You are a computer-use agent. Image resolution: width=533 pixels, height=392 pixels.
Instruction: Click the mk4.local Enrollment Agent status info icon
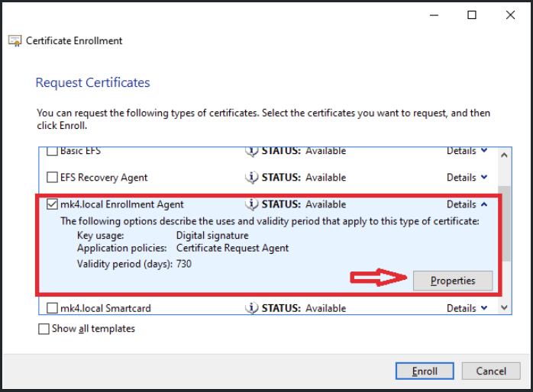tap(251, 204)
